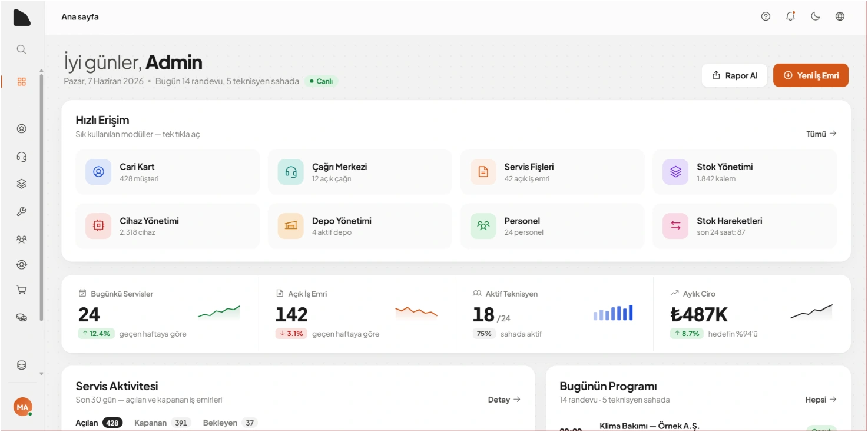
Task: Open the Personel quick access card
Action: pos(552,226)
